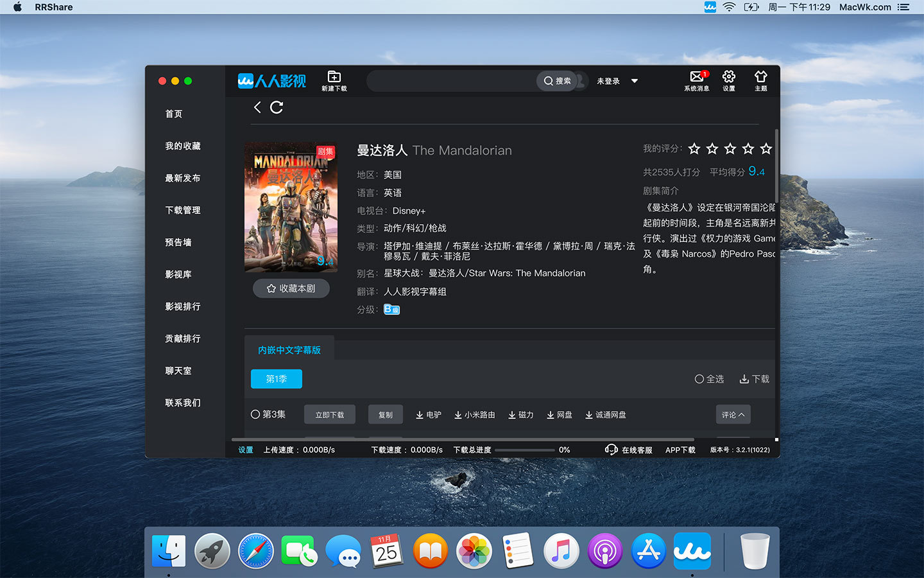Screen dimensions: 924x578
Task: Click the 下载总进度 progress bar
Action: tap(525, 450)
